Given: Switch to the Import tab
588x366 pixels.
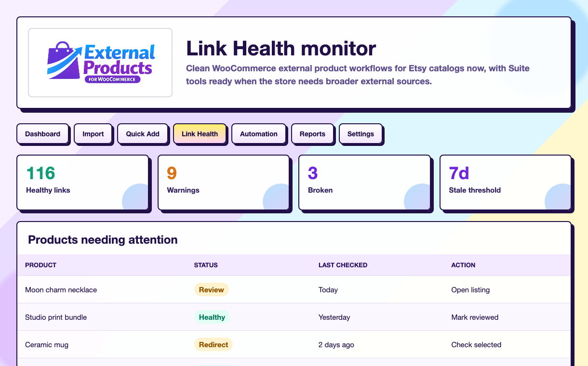Looking at the screenshot, I should pos(93,134).
